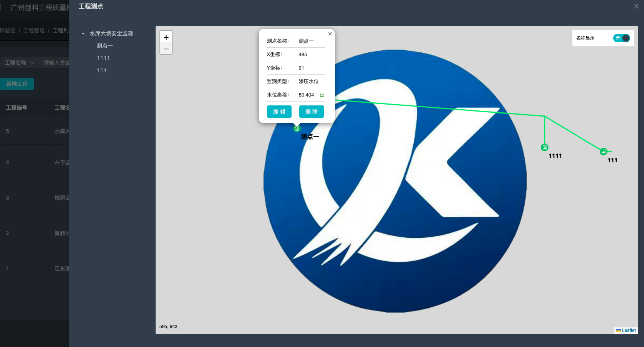644x347 pixels.
Task: Select 测点一 in the tree list
Action: coord(105,46)
